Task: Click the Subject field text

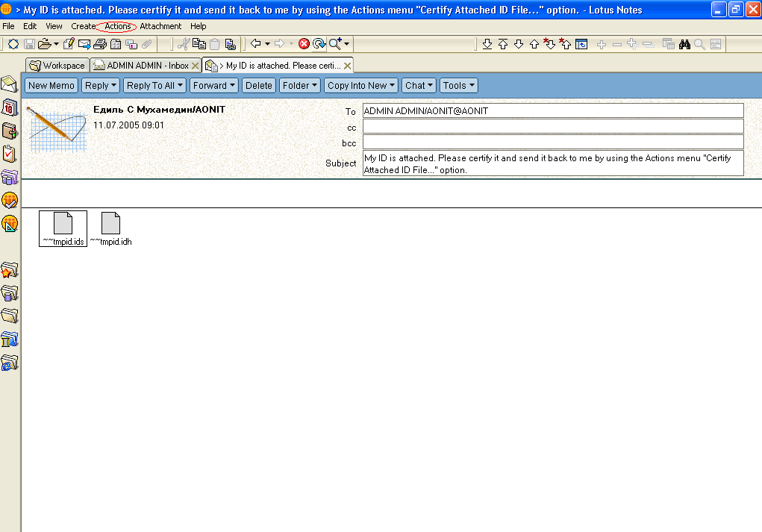Action: click(x=553, y=163)
